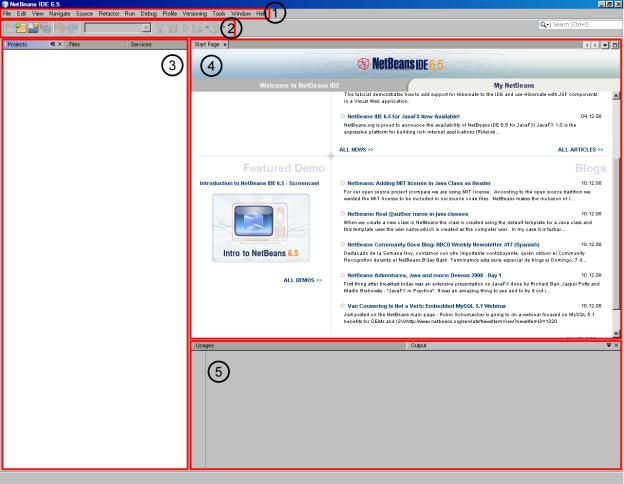Screen dimensions: 624x484
Task: Open the Profile menu
Action: pos(170,14)
